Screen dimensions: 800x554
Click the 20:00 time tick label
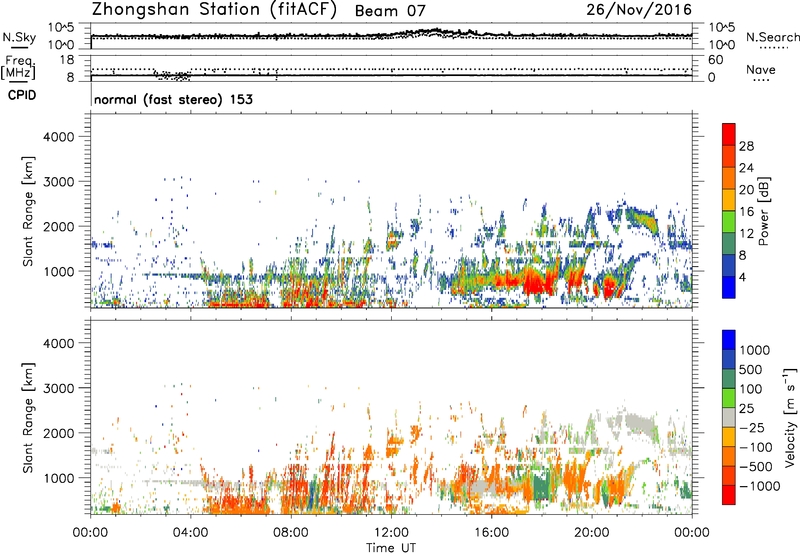coord(591,532)
